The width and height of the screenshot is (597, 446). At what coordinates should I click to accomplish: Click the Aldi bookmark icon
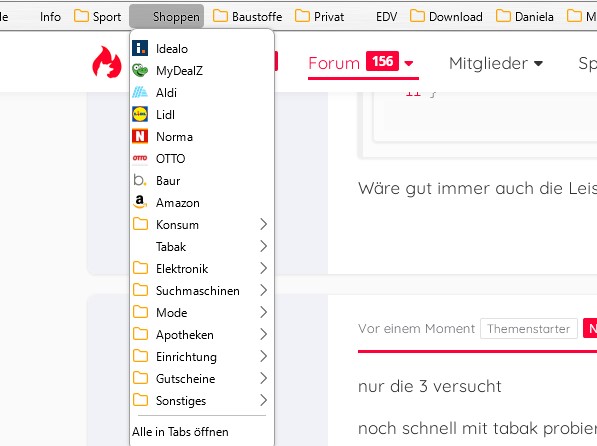coord(140,92)
